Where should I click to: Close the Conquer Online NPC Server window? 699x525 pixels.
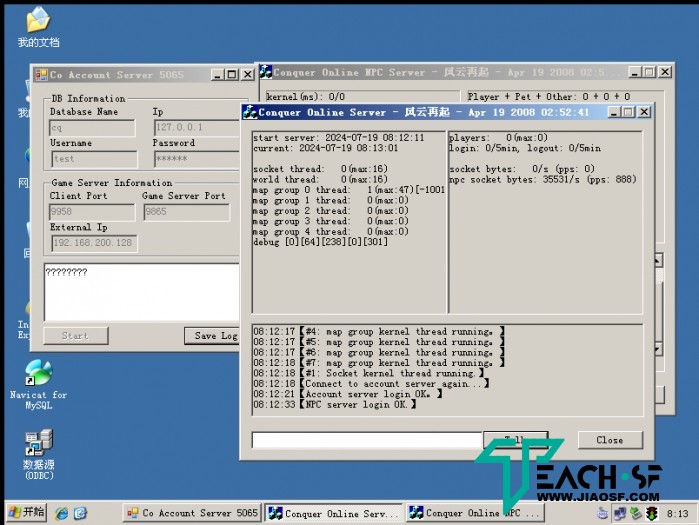[665, 72]
